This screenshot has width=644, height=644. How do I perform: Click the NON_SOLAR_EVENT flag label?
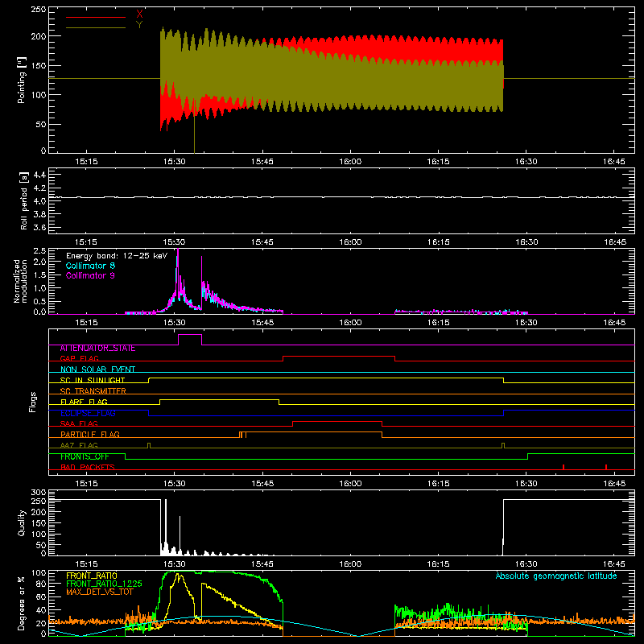[x=97, y=369]
